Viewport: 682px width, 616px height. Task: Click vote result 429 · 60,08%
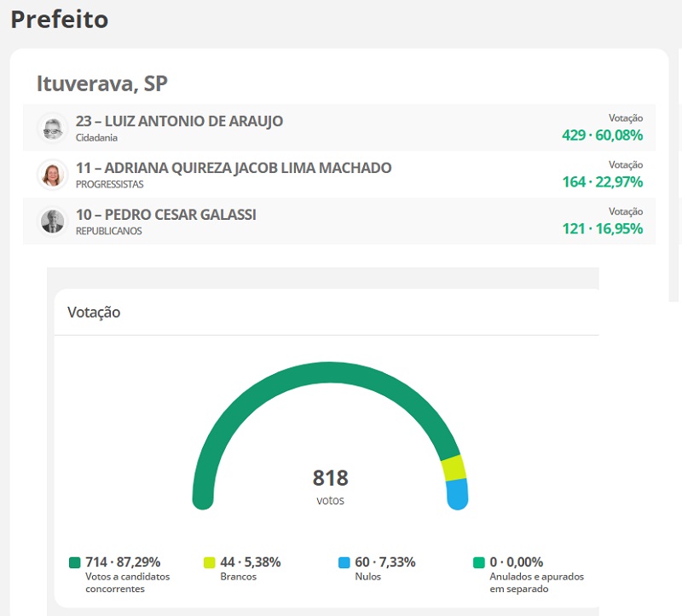tap(603, 135)
